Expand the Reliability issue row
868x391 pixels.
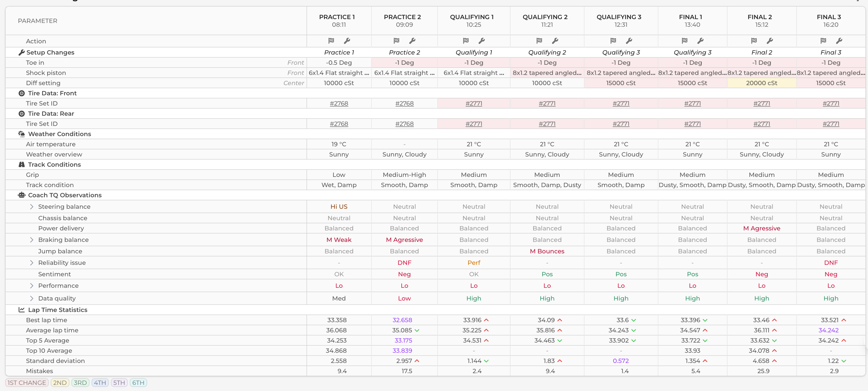tap(32, 263)
